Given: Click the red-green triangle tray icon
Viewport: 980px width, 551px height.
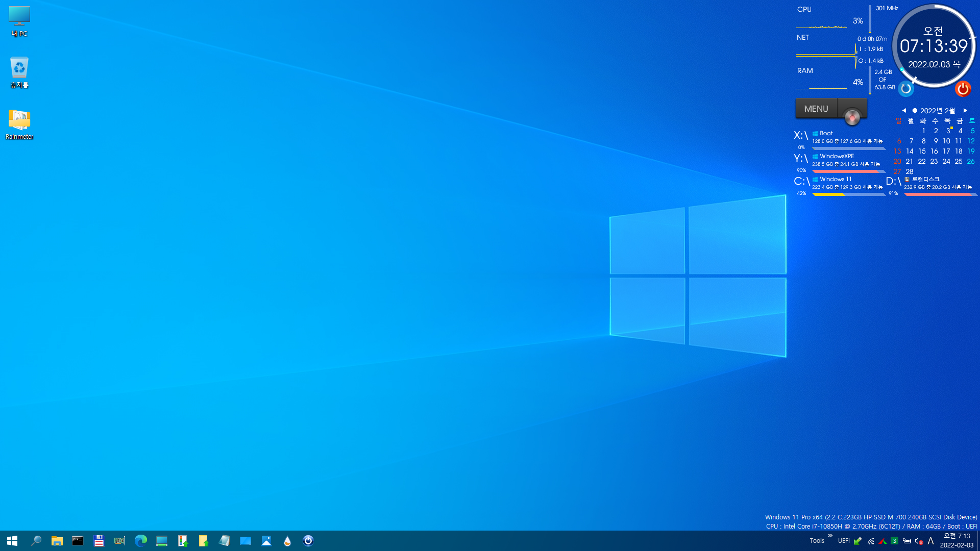Looking at the screenshot, I should (883, 541).
